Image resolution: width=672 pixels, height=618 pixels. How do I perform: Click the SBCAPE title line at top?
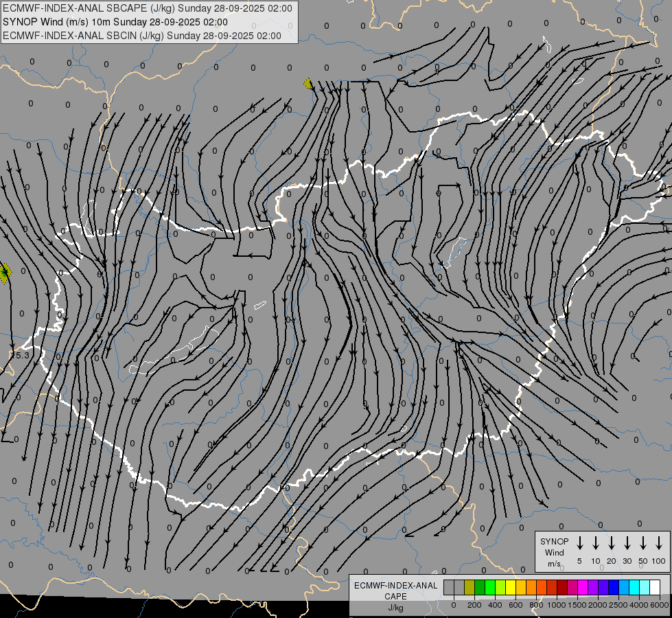(148, 8)
